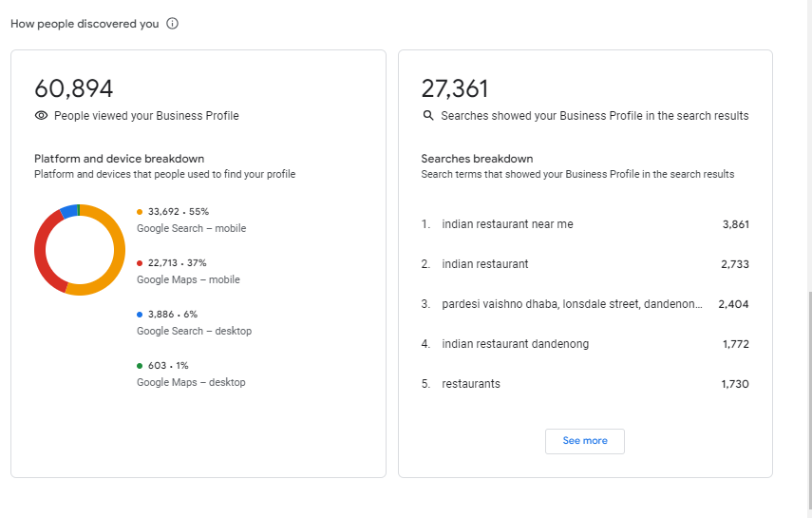Image resolution: width=812 pixels, height=518 pixels.
Task: Choose the "indian restaurant dandenong" search term
Action: pos(515,344)
